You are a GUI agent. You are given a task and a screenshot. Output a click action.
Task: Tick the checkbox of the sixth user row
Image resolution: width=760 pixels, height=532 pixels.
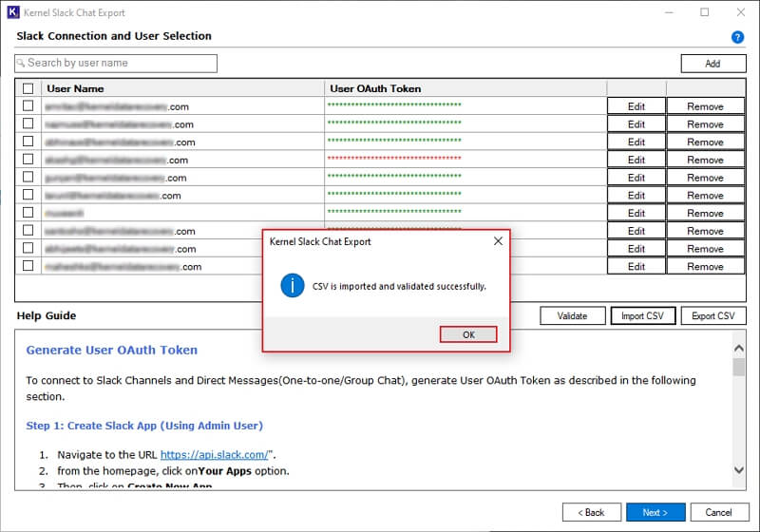click(28, 195)
